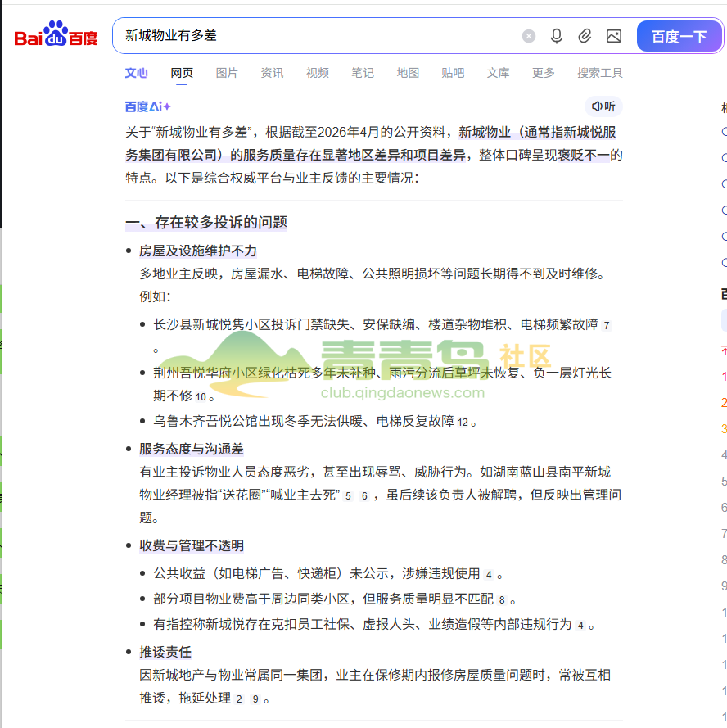Open citation 7 after 电梯频繁故障
The height and width of the screenshot is (728, 727).
point(607,325)
